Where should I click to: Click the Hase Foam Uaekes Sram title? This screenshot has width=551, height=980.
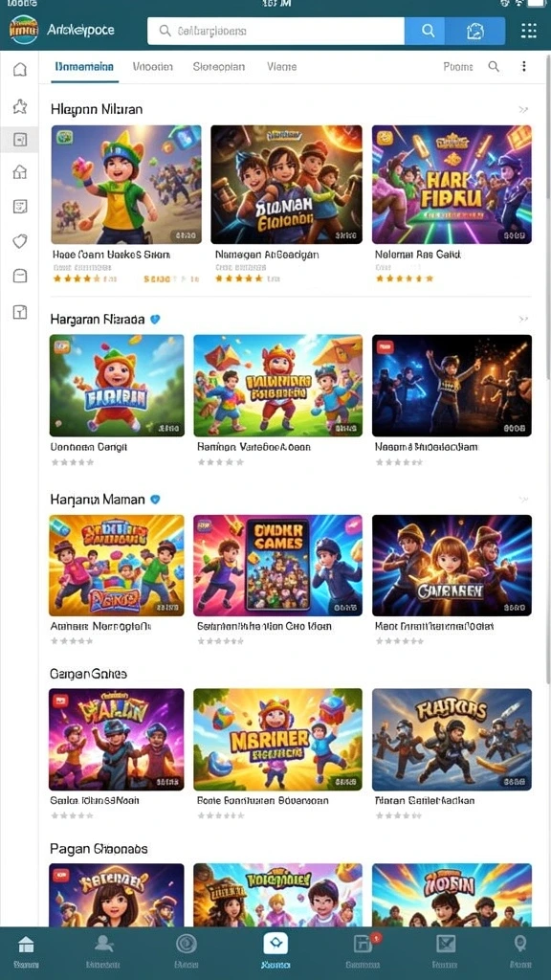pos(111,255)
